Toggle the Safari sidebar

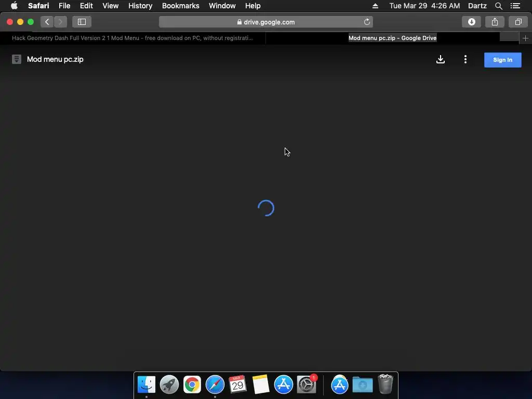(82, 22)
